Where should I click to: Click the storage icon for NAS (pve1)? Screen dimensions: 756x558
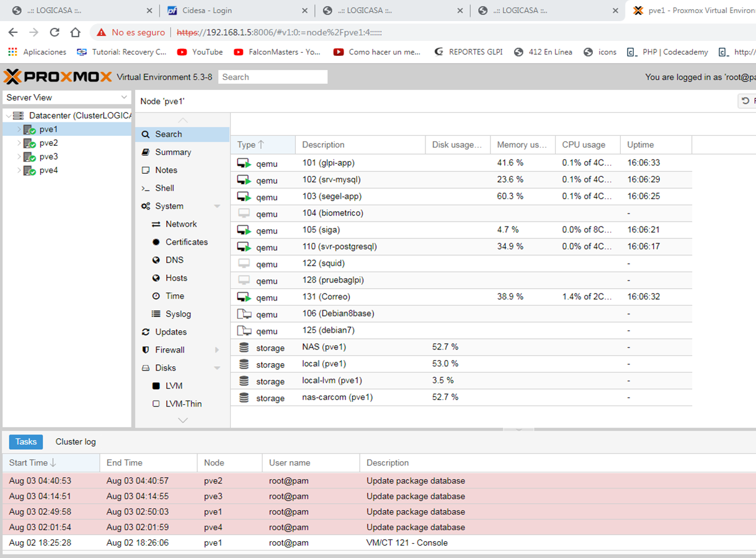244,348
